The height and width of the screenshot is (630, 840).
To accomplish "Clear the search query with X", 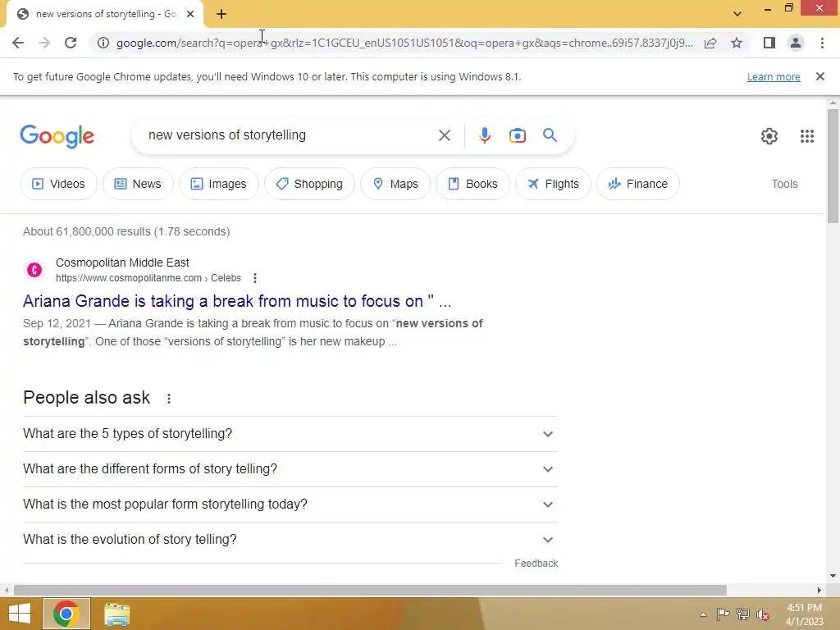I will 444,135.
